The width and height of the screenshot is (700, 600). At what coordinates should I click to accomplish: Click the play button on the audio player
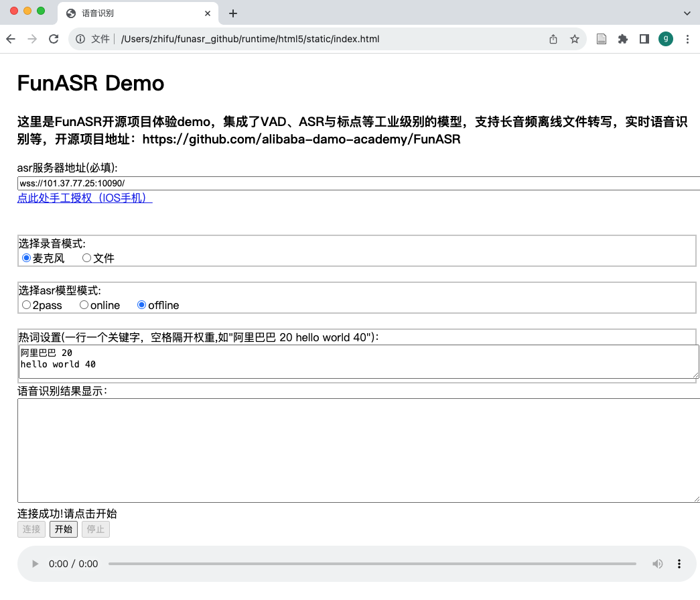tap(35, 564)
